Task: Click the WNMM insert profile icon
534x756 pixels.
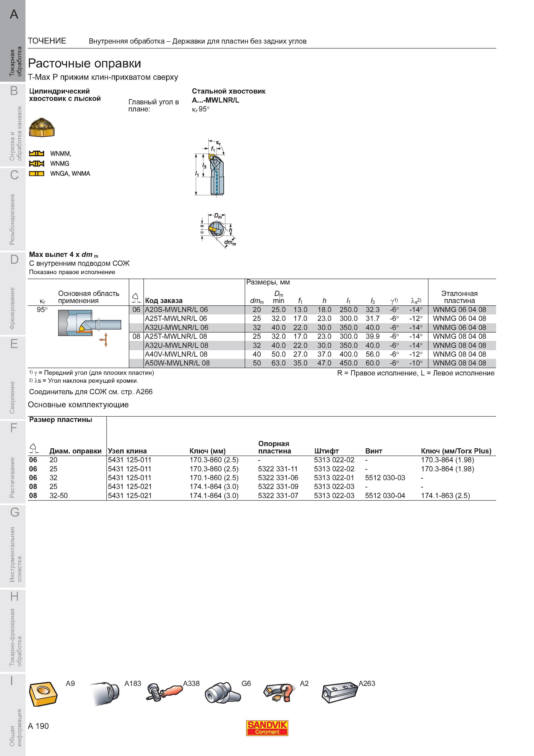Action: click(x=37, y=153)
